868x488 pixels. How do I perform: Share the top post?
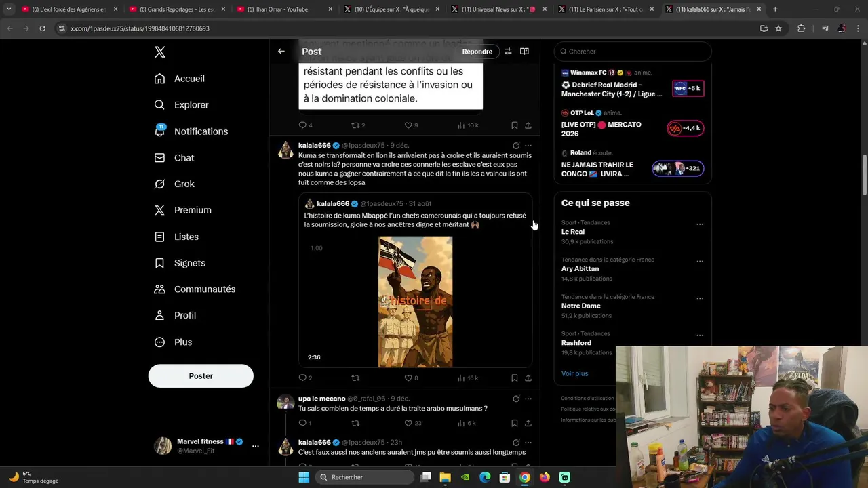pos(528,125)
